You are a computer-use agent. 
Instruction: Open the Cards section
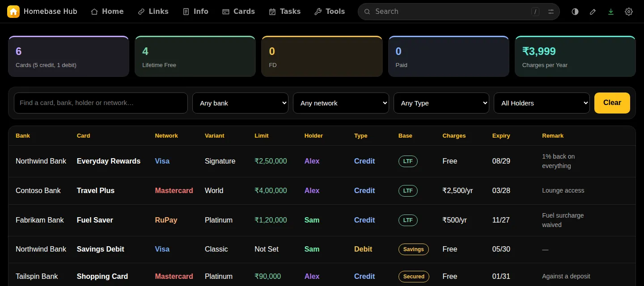[239, 12]
